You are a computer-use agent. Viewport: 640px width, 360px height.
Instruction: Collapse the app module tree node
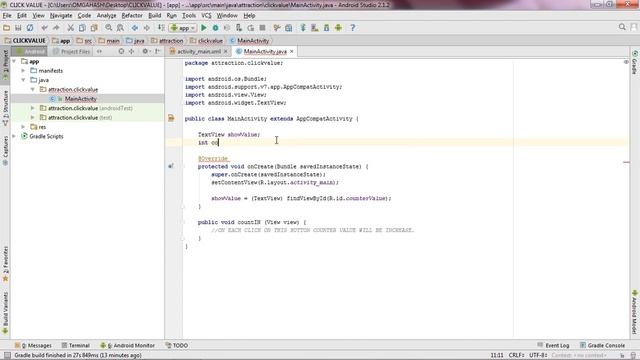click(14, 61)
